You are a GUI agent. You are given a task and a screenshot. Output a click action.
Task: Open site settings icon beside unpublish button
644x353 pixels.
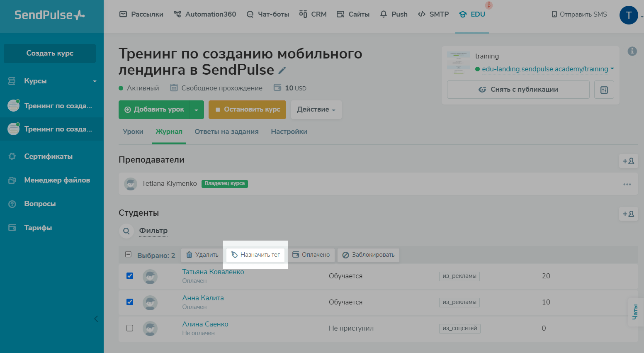[604, 90]
